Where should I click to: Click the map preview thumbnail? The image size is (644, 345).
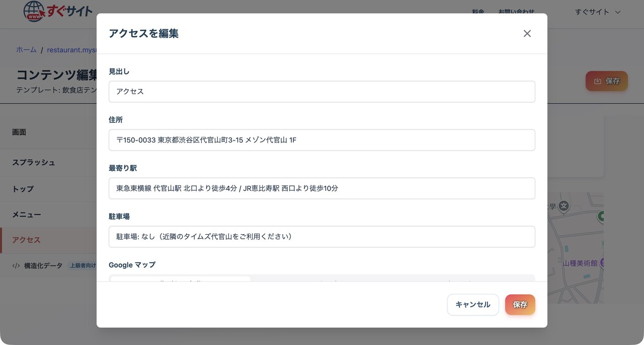click(575, 247)
